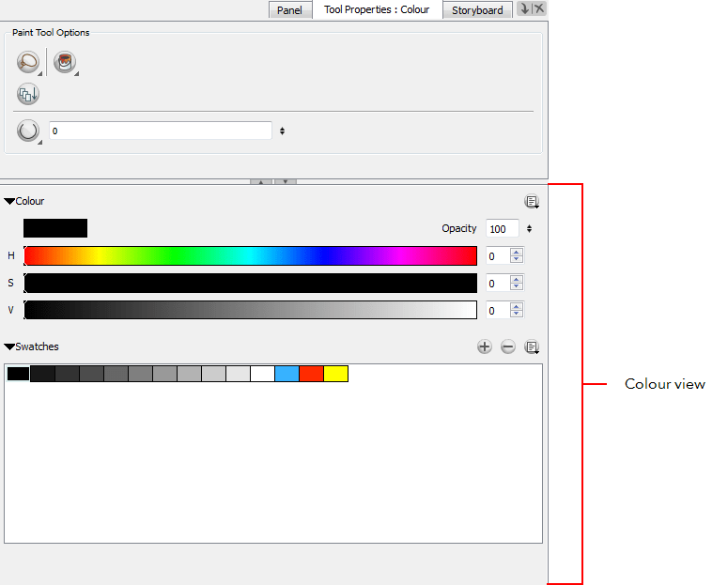The width and height of the screenshot is (728, 585).
Task: Select the yellow swatch
Action: 335,374
